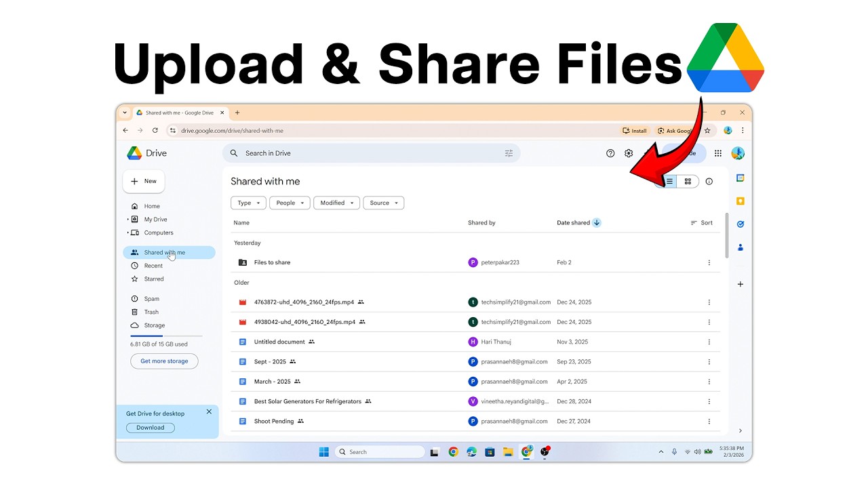Select My Drive in the sidebar
This screenshot has height=488, width=868.
click(155, 220)
